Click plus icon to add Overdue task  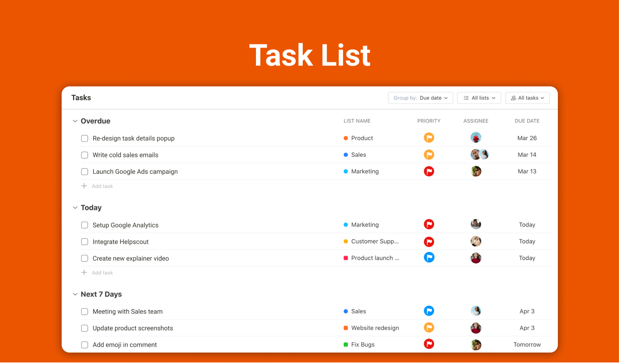(x=84, y=186)
